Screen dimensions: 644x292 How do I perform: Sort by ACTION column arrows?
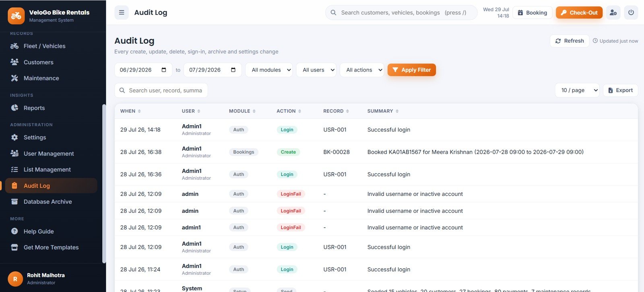[x=299, y=111]
